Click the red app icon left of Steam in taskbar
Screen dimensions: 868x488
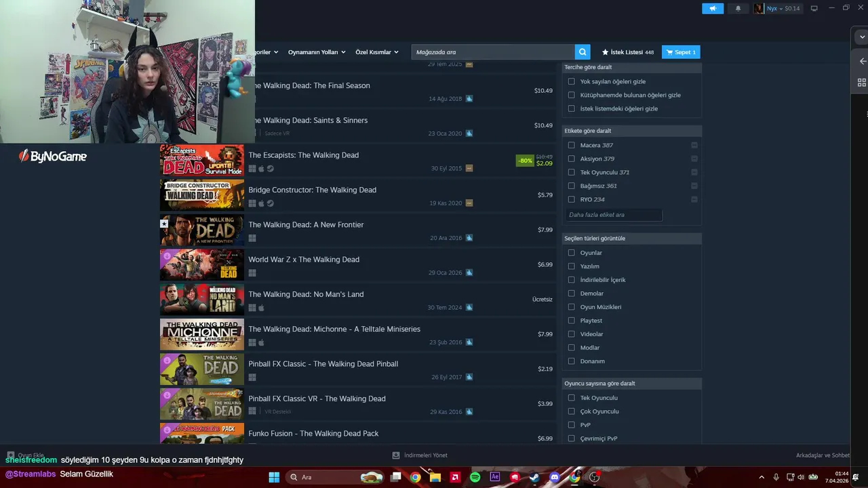515,477
